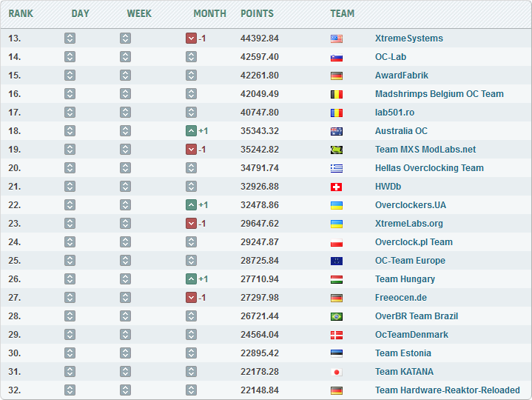Click the red down arrow for Freeocen.de

click(191, 298)
